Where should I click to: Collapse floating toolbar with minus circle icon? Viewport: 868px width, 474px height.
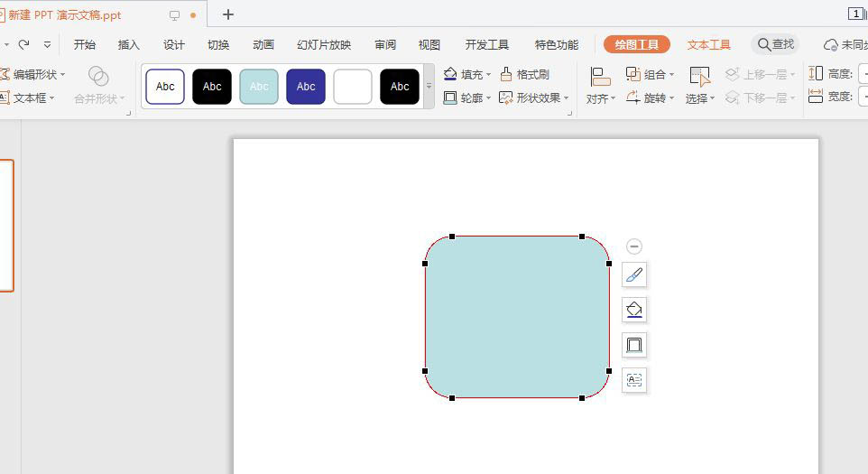[x=633, y=246]
